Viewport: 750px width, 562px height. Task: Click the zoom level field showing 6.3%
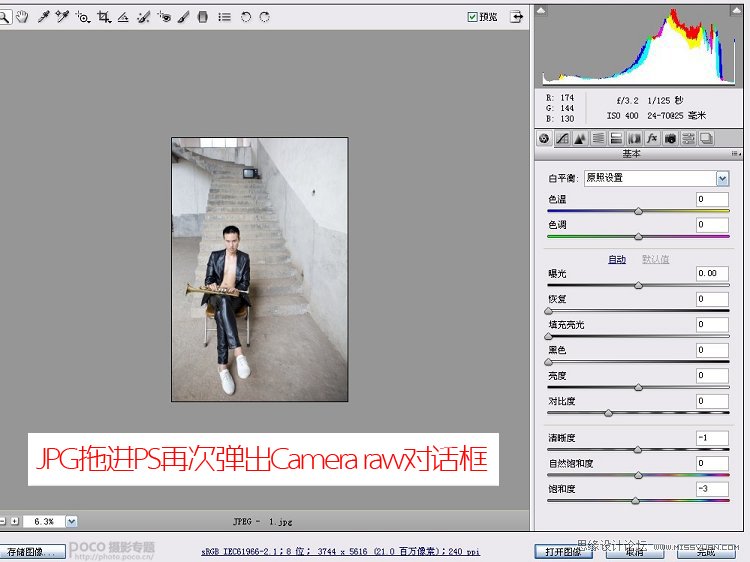click(x=44, y=521)
